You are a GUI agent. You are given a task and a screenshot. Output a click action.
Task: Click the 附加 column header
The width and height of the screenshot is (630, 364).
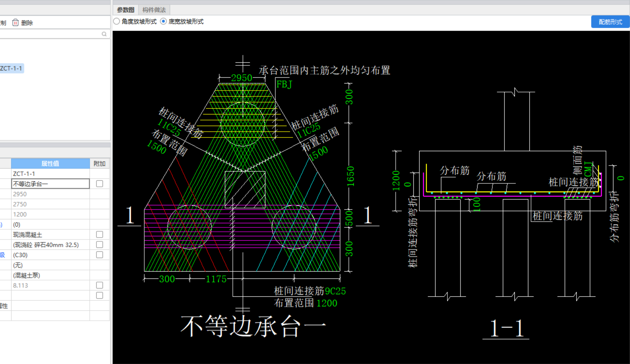(x=100, y=164)
